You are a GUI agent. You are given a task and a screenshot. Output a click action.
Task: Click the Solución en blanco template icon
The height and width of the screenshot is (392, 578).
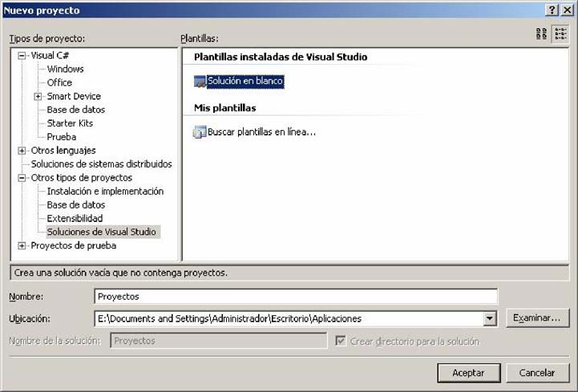[200, 82]
